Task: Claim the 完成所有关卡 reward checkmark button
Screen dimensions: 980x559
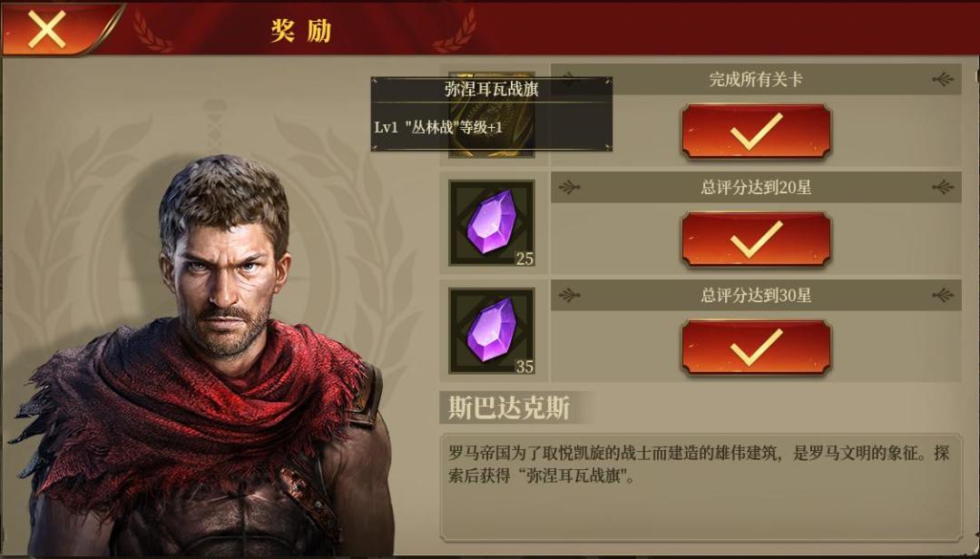Action: 756,132
